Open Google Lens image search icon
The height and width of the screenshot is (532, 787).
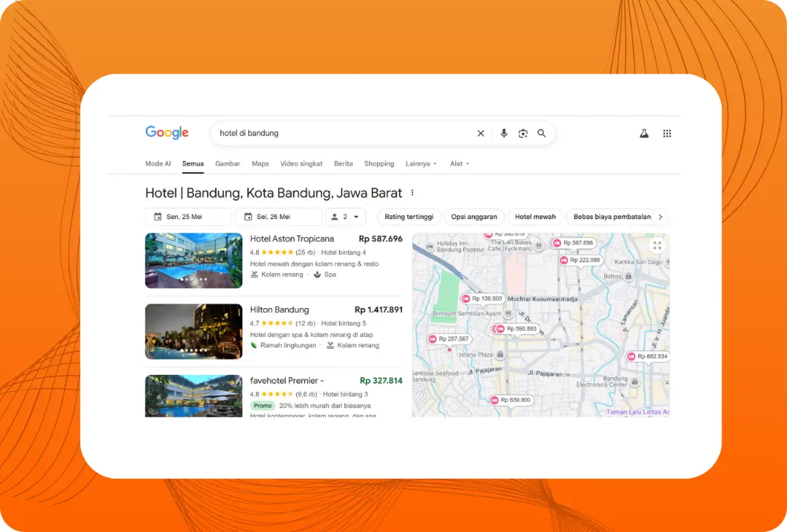click(523, 134)
